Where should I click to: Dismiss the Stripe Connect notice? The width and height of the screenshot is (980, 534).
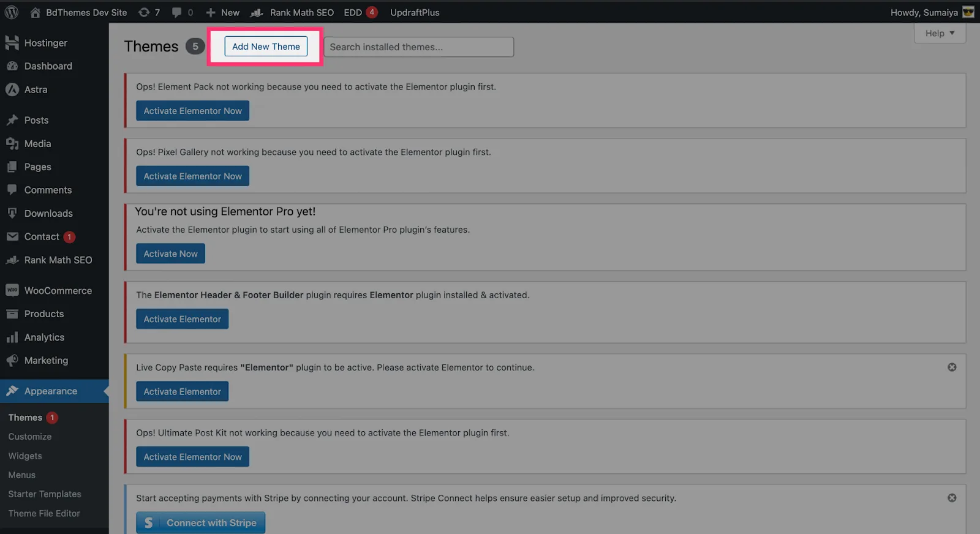[952, 498]
